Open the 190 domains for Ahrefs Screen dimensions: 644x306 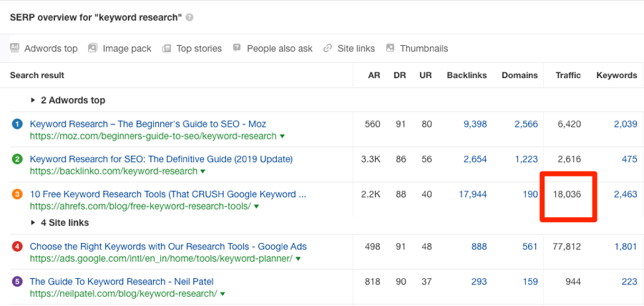(x=531, y=194)
